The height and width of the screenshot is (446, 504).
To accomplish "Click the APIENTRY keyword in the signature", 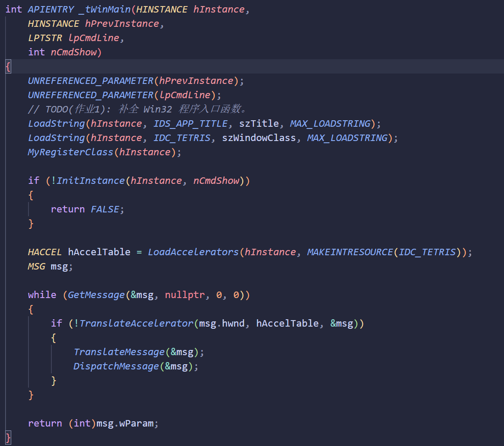I will [50, 10].
